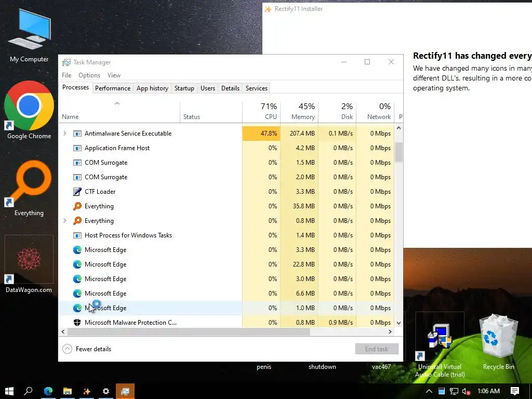Select Microsoft Malware Protection process icon
Viewport: 532px width, 399px height.
click(x=77, y=323)
